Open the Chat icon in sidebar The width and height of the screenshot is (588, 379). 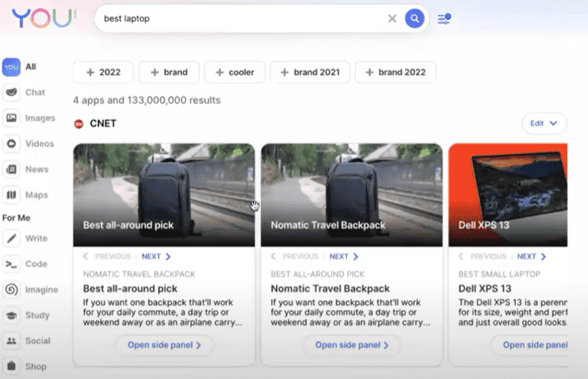coord(12,93)
